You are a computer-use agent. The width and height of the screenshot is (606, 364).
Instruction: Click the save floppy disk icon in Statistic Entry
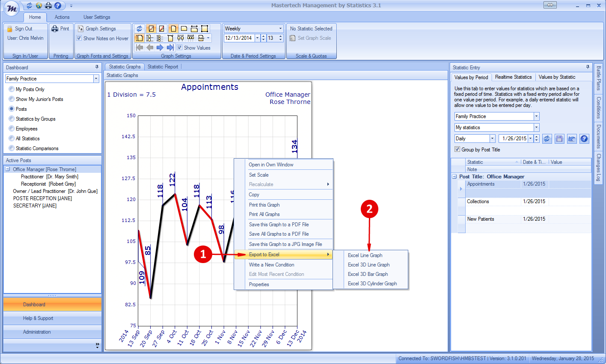[559, 139]
